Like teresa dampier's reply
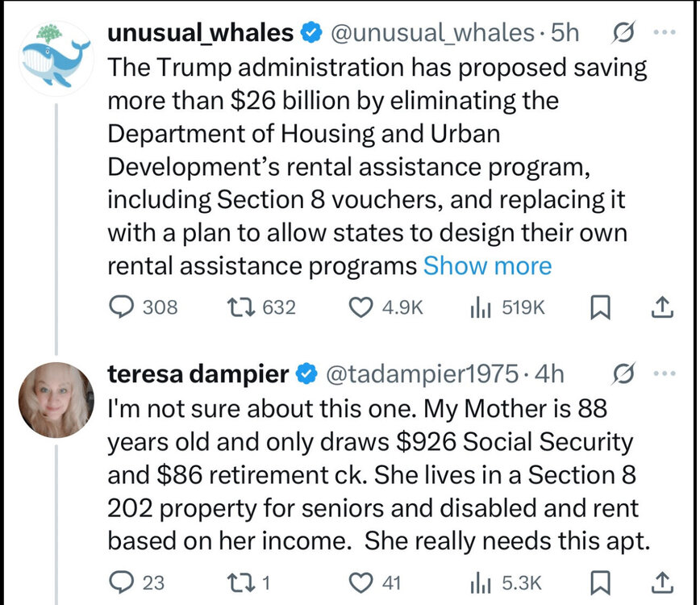This screenshot has height=605, width=700. [x=363, y=582]
